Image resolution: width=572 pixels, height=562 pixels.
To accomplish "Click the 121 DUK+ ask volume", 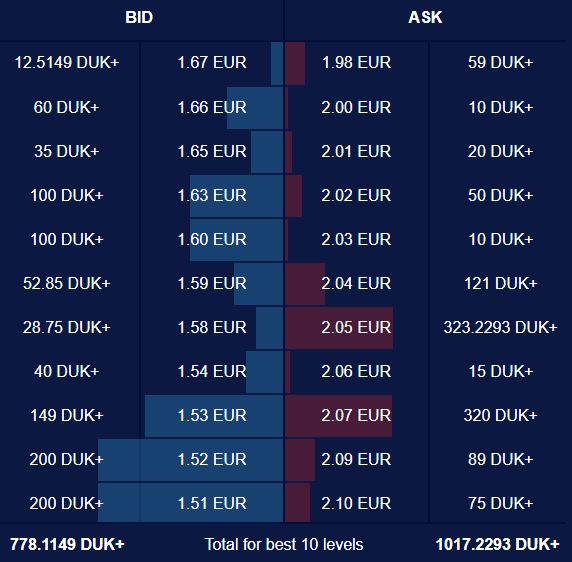I will pyautogui.click(x=500, y=283).
